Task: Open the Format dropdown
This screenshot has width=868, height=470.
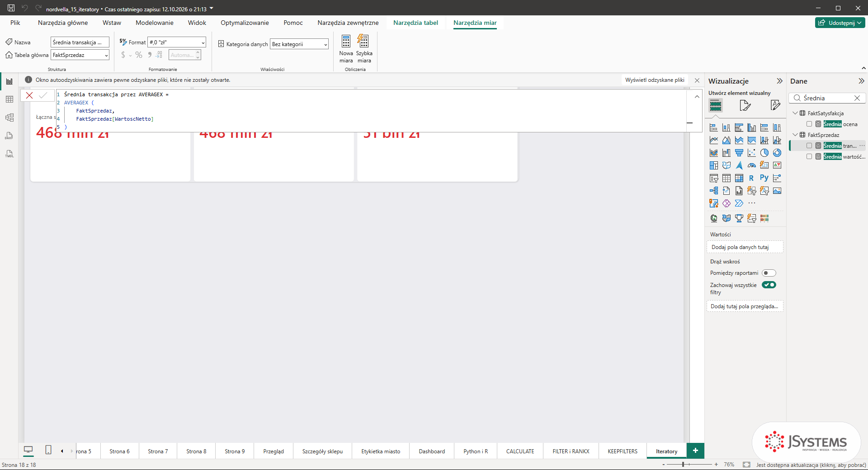Action: point(177,42)
